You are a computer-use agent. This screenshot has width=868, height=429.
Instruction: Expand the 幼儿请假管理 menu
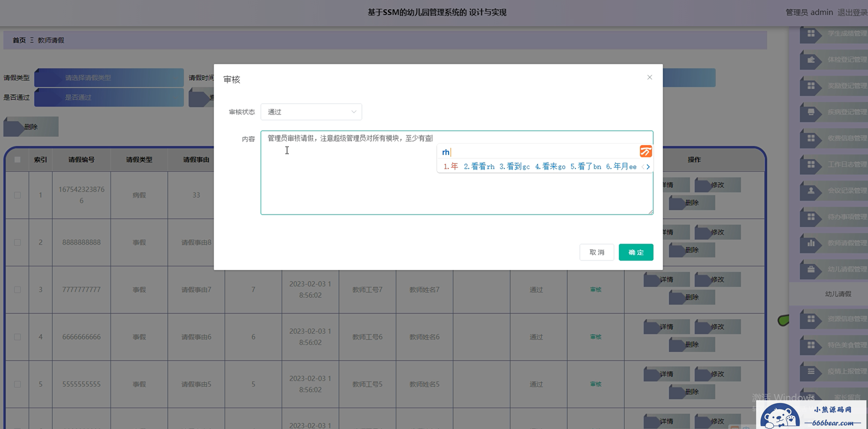(834, 269)
